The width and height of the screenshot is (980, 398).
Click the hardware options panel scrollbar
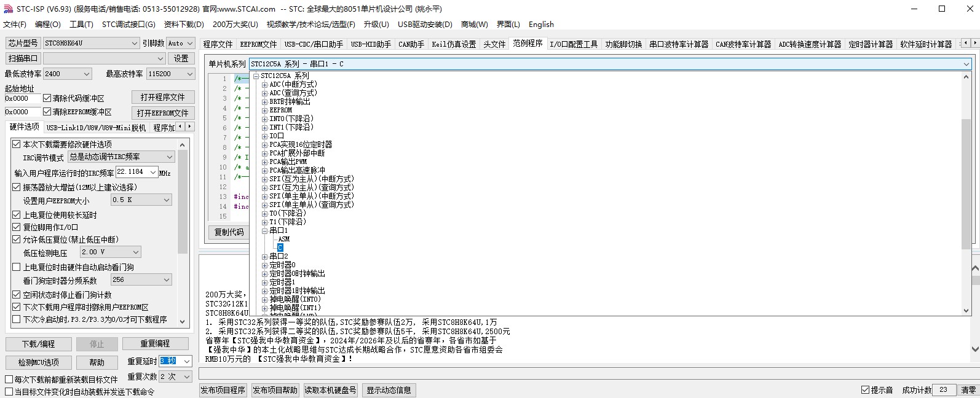coord(182,200)
